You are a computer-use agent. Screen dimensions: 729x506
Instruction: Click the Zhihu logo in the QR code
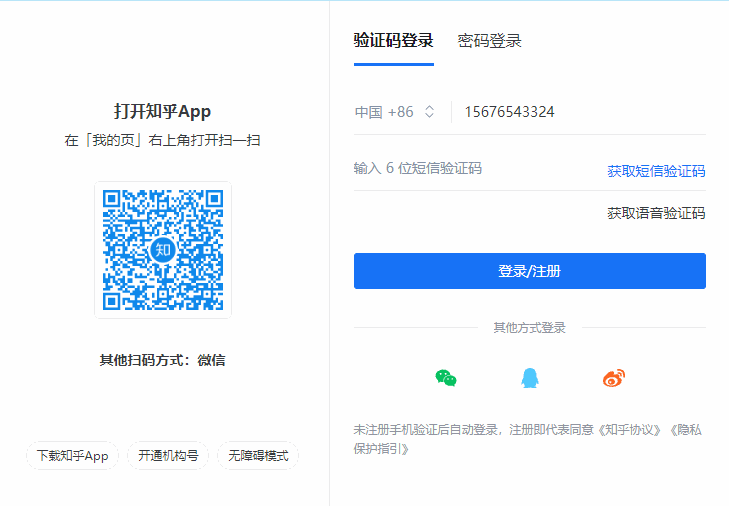163,250
